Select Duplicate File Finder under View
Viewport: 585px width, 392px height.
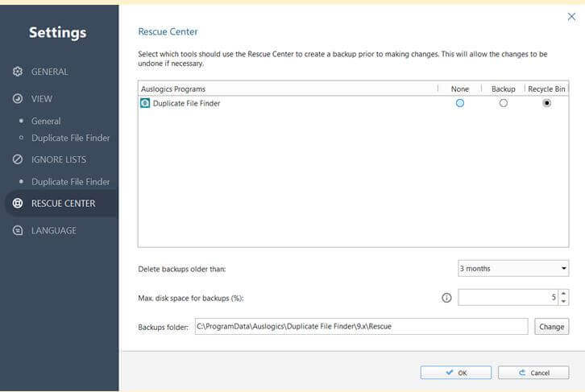pyautogui.click(x=71, y=138)
